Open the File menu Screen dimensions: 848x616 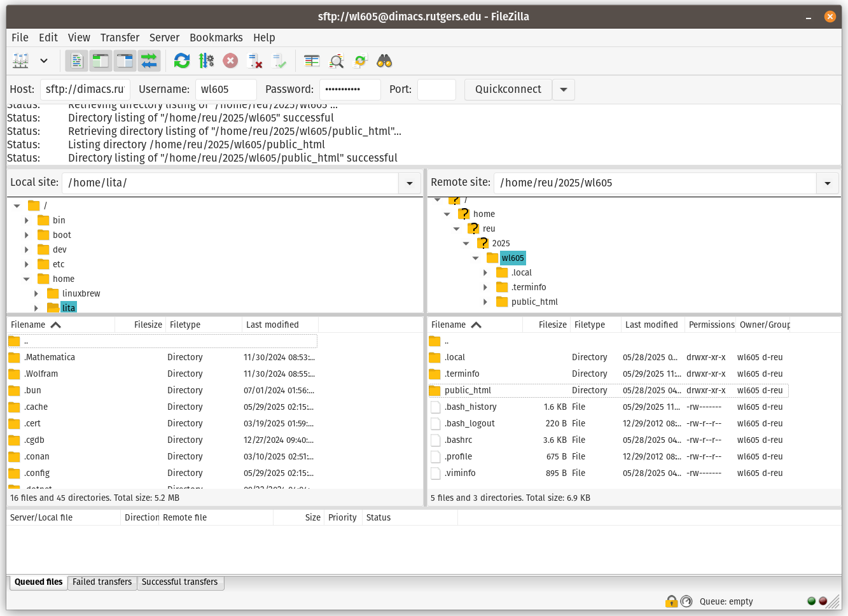click(20, 38)
